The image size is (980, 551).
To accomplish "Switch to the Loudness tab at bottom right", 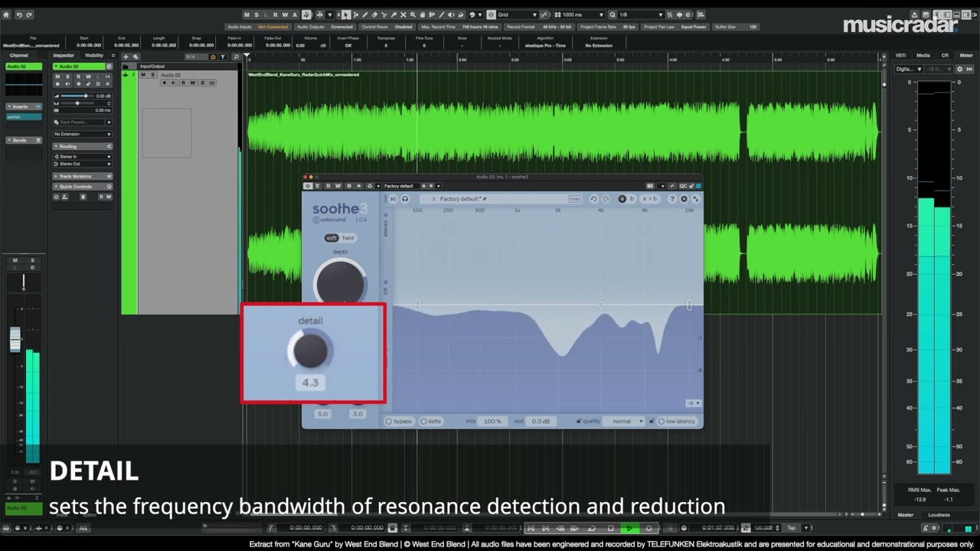I will click(x=939, y=515).
